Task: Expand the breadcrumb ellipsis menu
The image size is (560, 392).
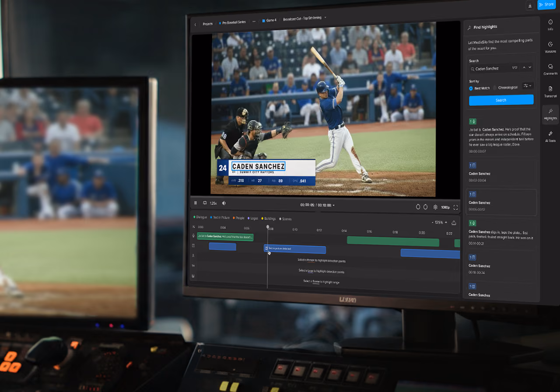Action: (x=254, y=21)
